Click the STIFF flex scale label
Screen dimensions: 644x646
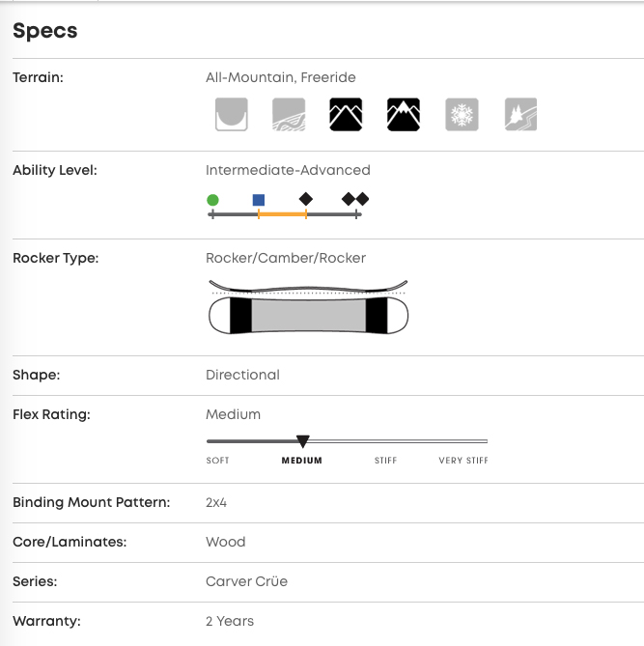point(385,461)
